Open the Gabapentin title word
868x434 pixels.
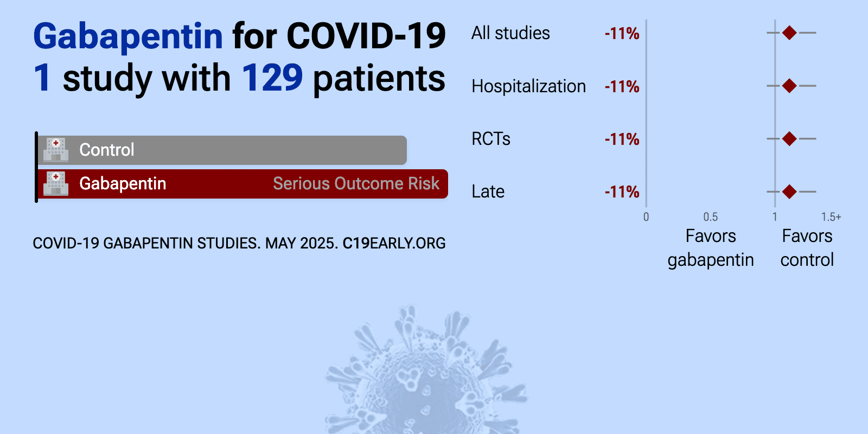click(x=128, y=36)
